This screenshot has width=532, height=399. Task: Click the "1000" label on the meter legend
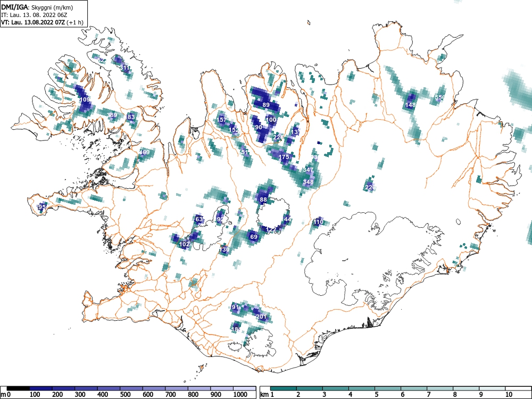coord(240,395)
